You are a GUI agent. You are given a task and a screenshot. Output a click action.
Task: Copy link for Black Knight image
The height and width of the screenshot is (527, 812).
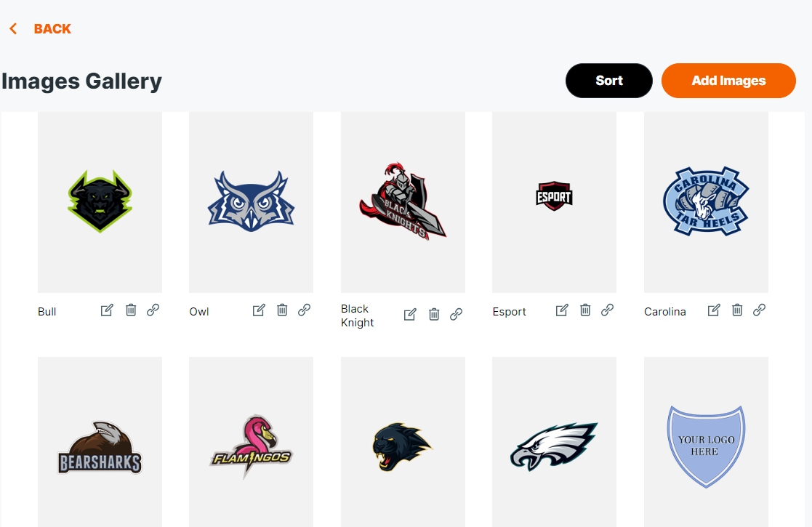(x=457, y=314)
